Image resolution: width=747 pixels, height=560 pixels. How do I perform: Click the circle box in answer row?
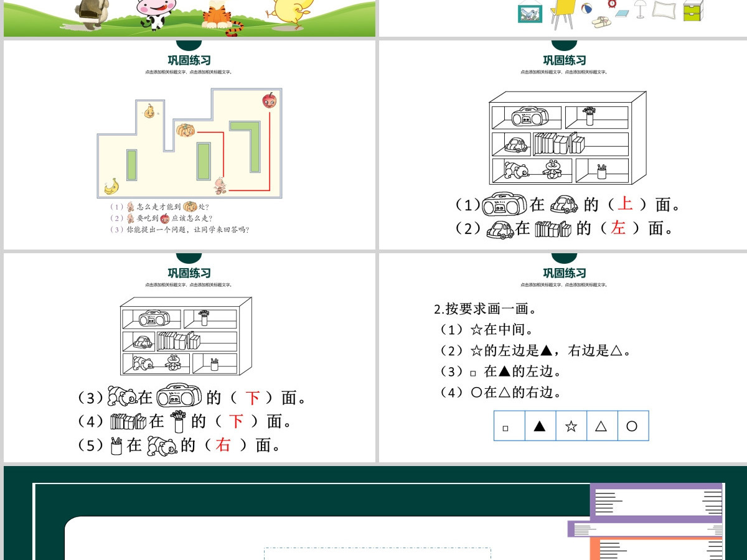[632, 426]
